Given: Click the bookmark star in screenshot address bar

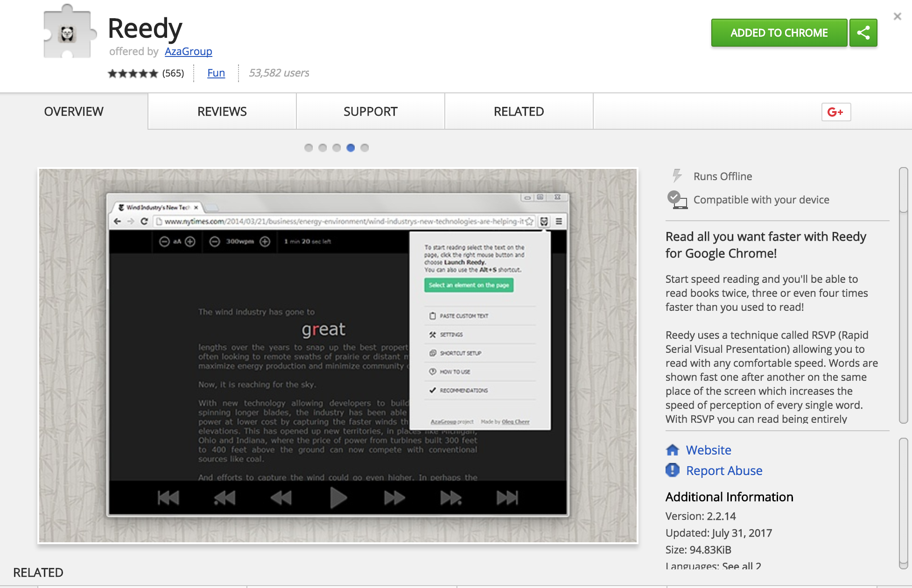Looking at the screenshot, I should 529,221.
